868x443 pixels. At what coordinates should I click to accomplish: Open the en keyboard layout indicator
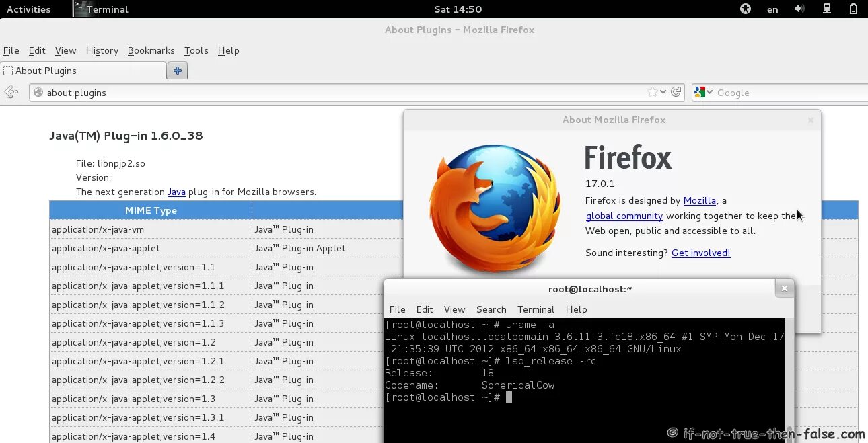coord(772,9)
